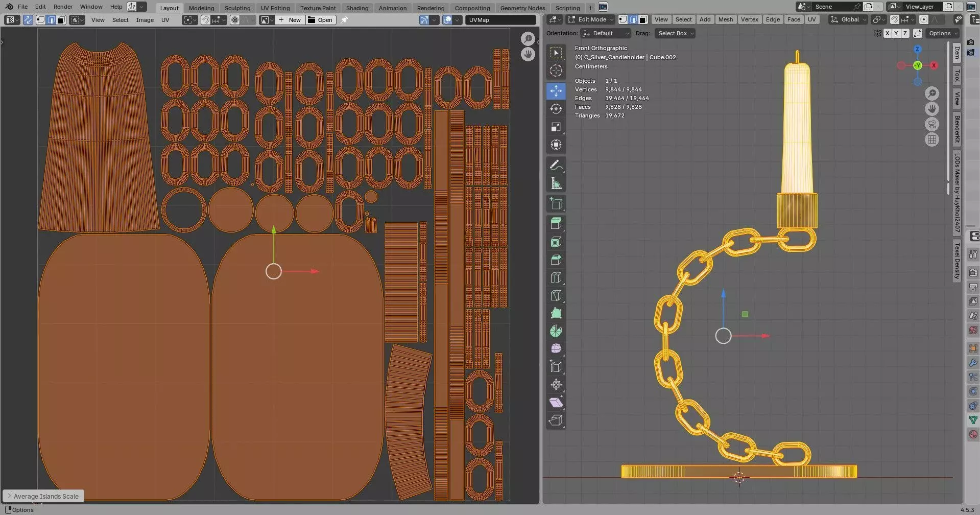Click the zoom gizmo in the 3D viewport

(x=932, y=93)
